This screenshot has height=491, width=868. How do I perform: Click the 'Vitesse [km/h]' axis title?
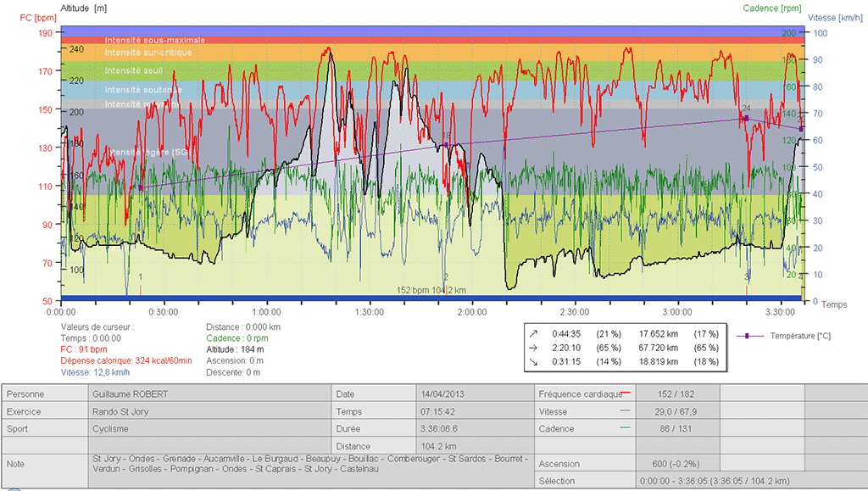coord(835,18)
